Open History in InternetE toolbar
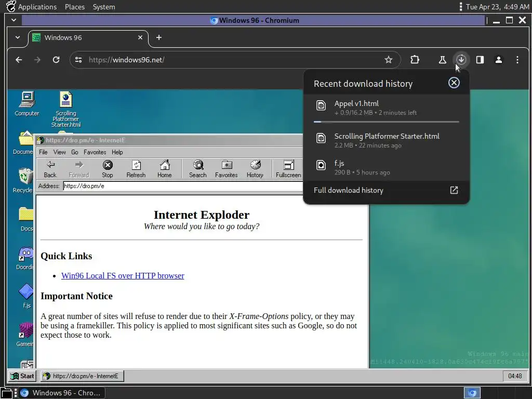532x399 pixels. click(255, 169)
